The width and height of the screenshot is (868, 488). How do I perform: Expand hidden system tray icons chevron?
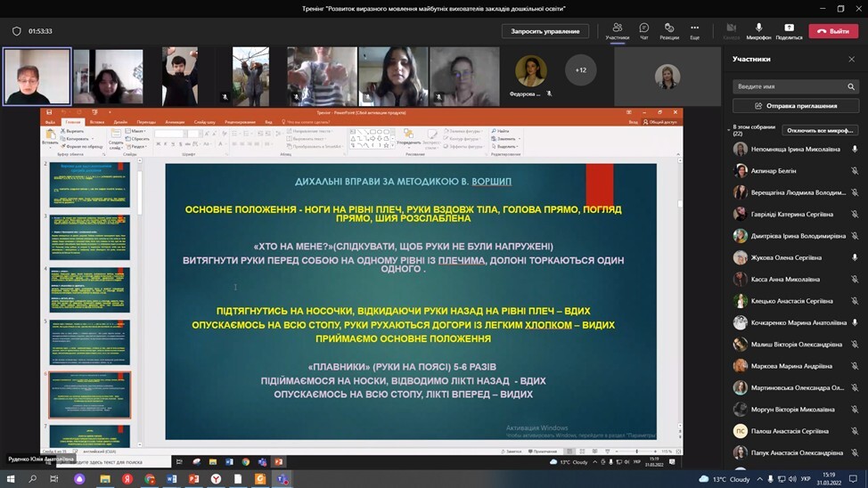point(759,479)
